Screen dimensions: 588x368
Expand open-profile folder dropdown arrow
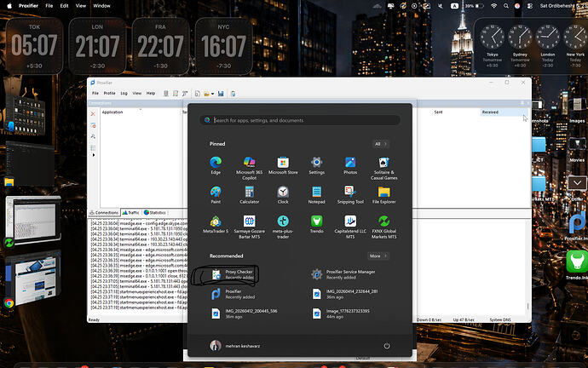click(213, 94)
